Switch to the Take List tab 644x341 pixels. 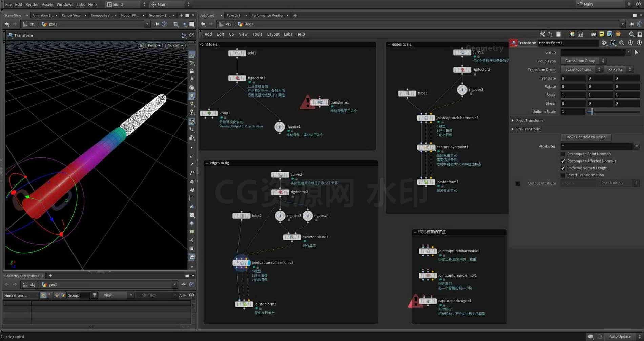[x=233, y=15]
